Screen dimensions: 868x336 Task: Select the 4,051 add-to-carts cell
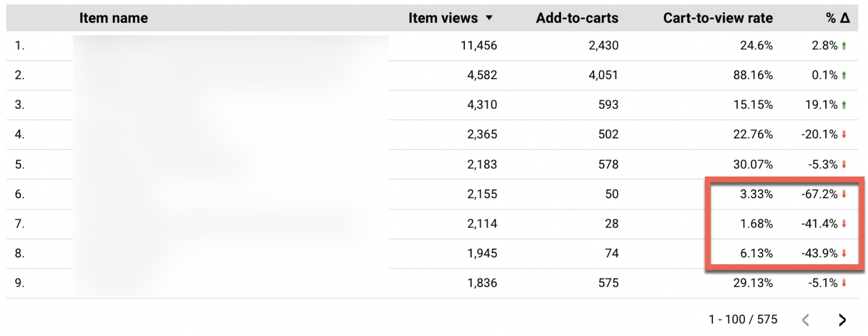click(603, 75)
